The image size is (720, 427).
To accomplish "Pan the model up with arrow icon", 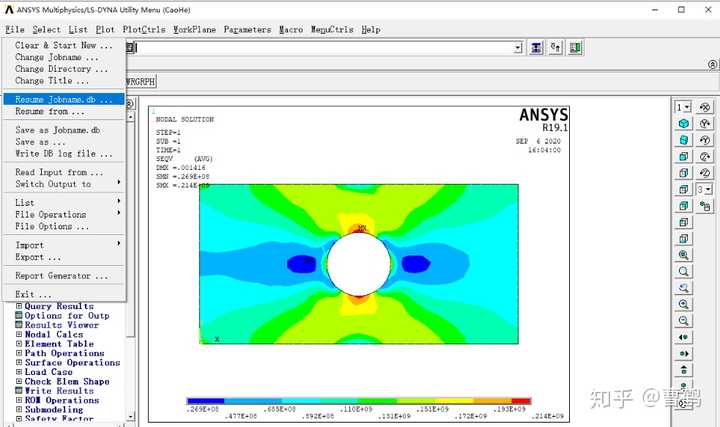I will [683, 370].
